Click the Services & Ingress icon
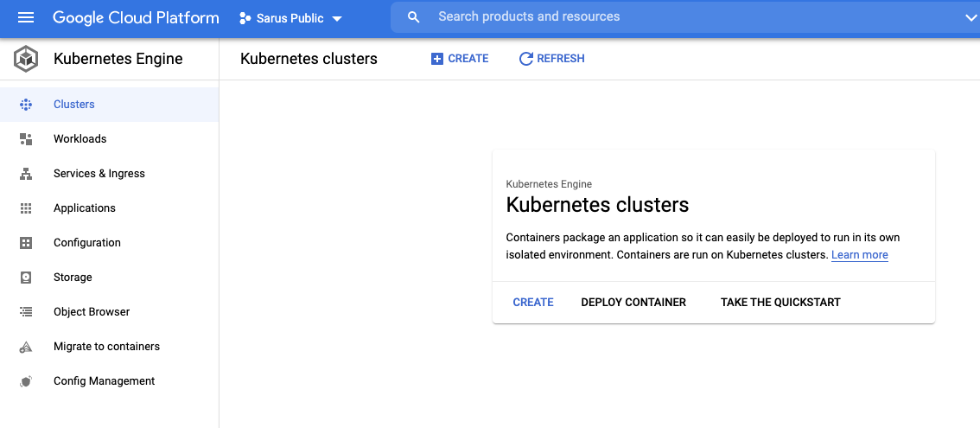Screen dimensions: 980x428 tap(26, 174)
